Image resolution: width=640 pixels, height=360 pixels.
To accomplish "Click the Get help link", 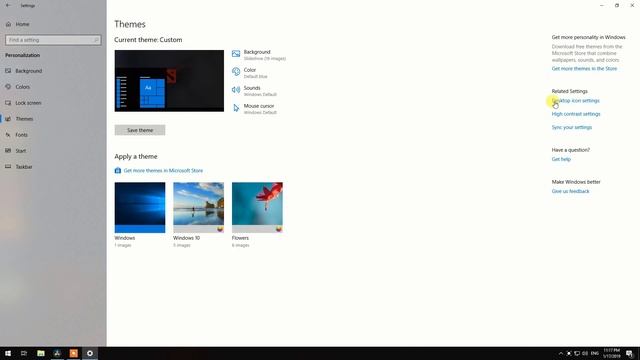I will (561, 159).
